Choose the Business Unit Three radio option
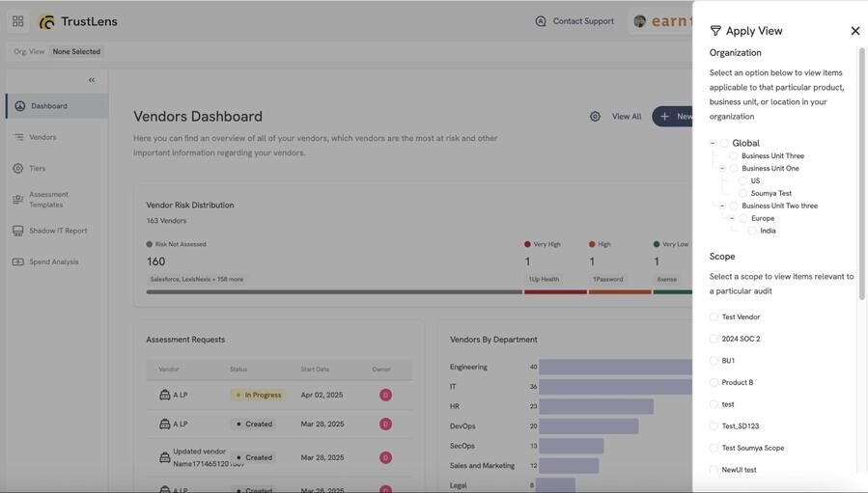The image size is (868, 493). pos(734,156)
